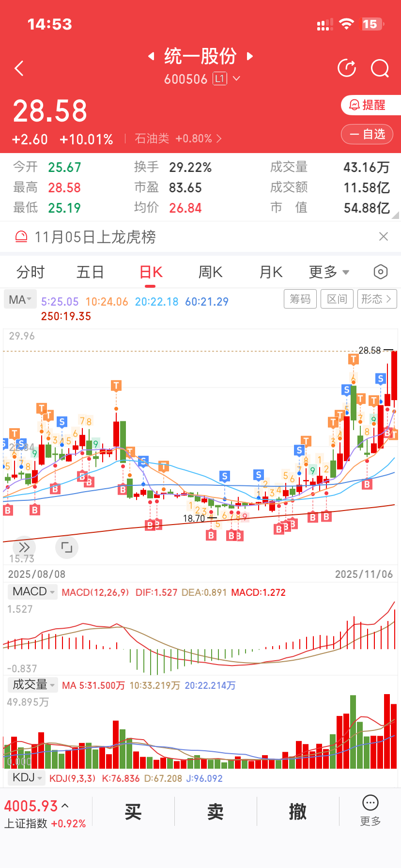Open 上证指数 index ticker
The image size is (401, 868).
click(45, 813)
